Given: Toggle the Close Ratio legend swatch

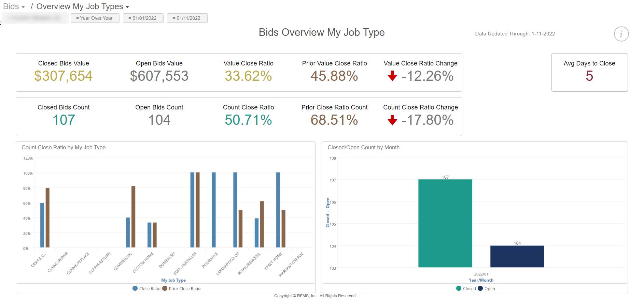Looking at the screenshot, I should pyautogui.click(x=135, y=288).
